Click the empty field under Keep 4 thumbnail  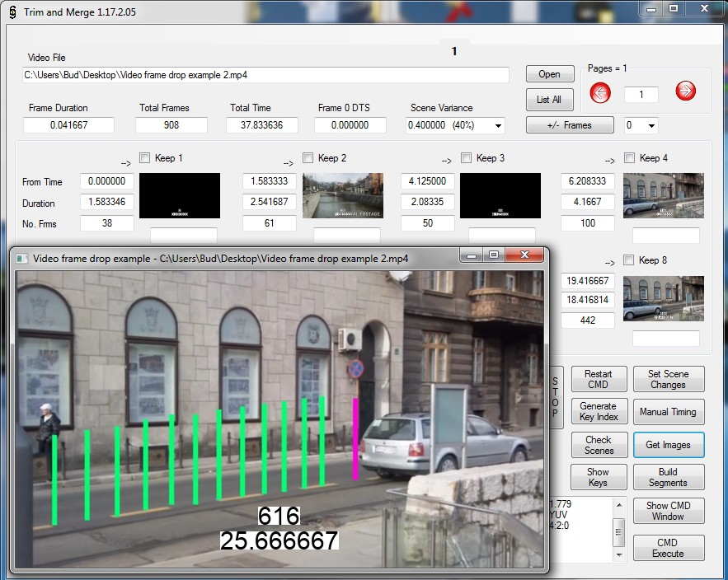point(666,236)
